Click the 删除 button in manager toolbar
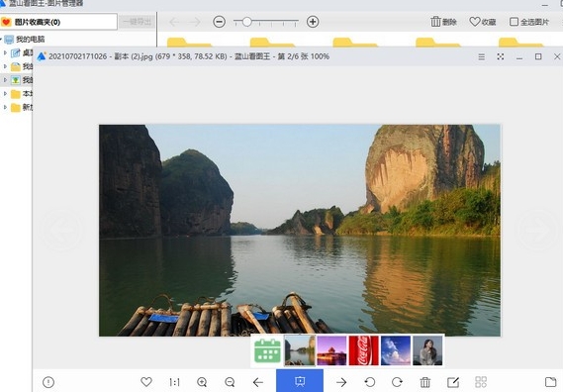Viewport: 563px width, 392px height. point(443,22)
